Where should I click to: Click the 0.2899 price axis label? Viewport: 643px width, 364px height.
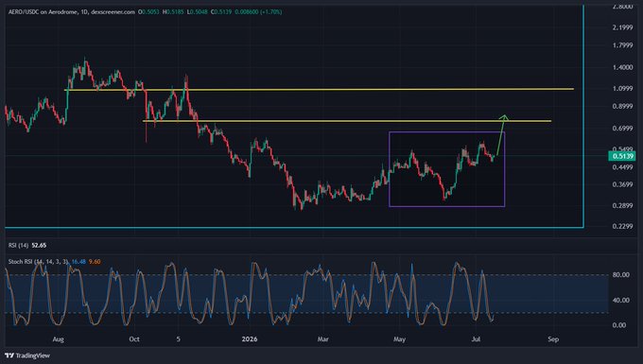(x=622, y=206)
